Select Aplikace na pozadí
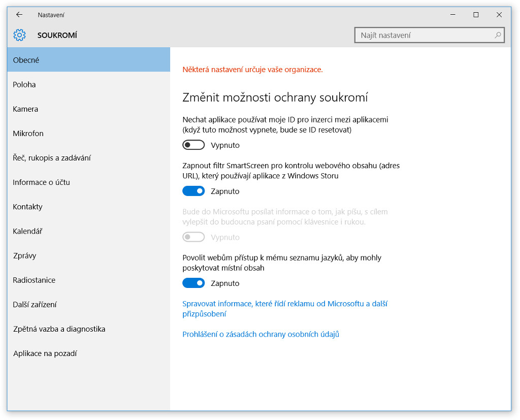 [x=45, y=353]
